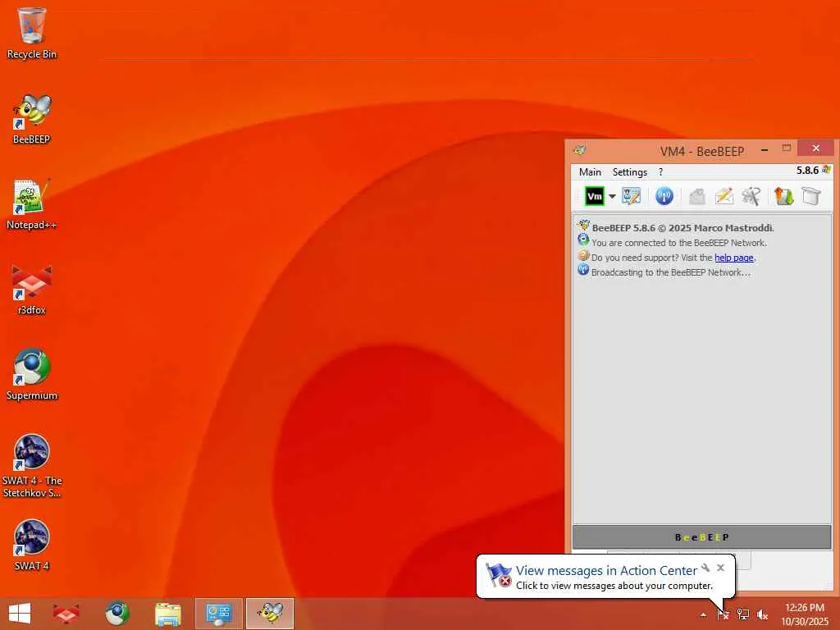Click 'Broadcasting to the BeeBEEP Network...' text
The image size is (840, 630).
(671, 272)
